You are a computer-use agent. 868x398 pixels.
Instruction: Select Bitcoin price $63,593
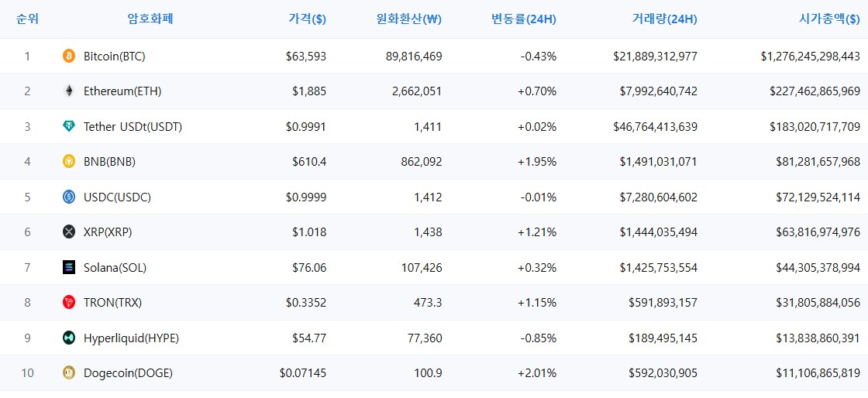coord(306,56)
